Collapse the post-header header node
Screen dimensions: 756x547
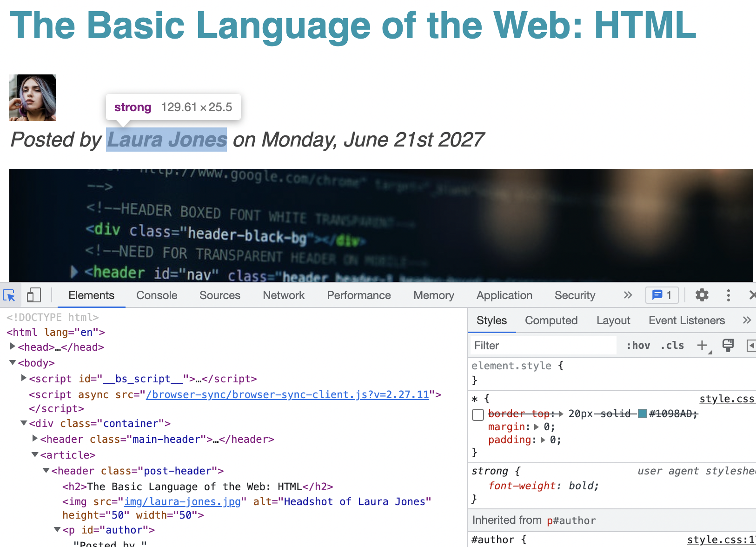(x=46, y=470)
